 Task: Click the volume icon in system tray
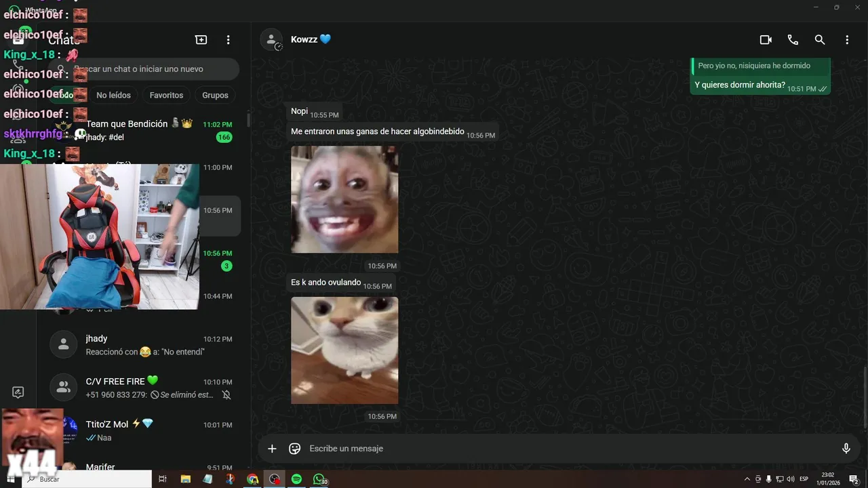(790, 479)
